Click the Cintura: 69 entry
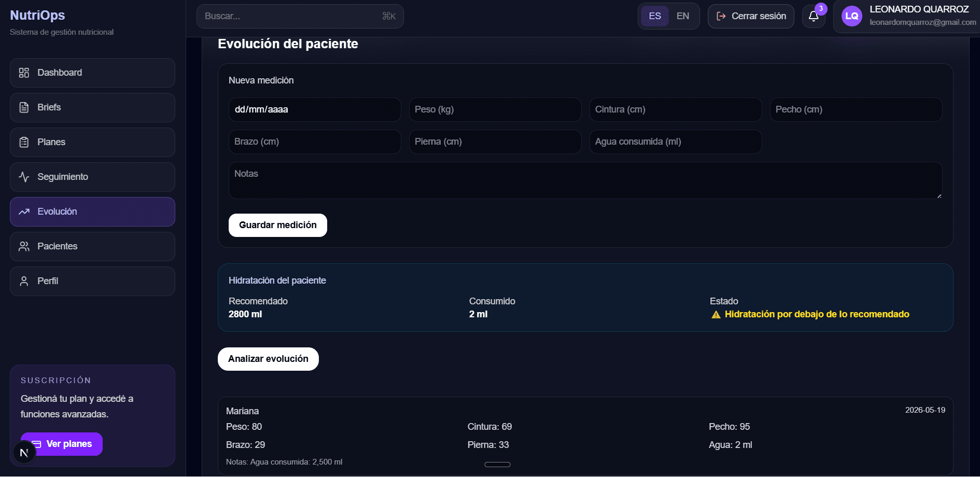 pos(489,427)
